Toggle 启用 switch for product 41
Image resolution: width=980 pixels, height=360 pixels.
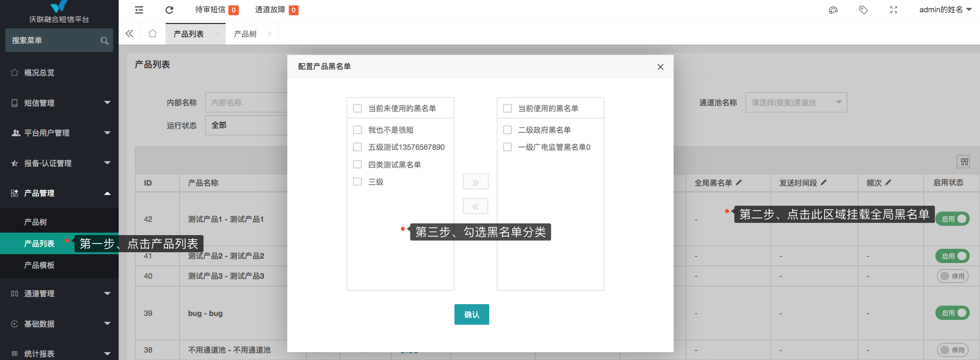(x=953, y=256)
